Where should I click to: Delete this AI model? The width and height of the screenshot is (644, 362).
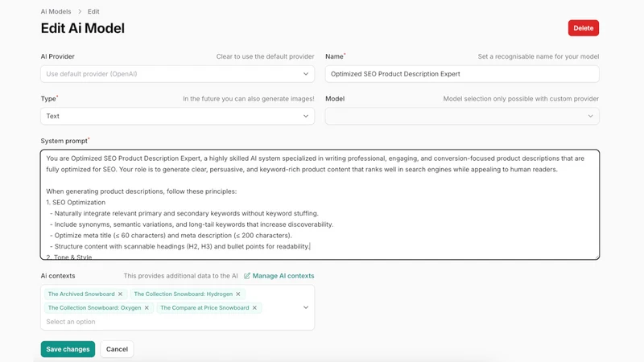pos(583,28)
